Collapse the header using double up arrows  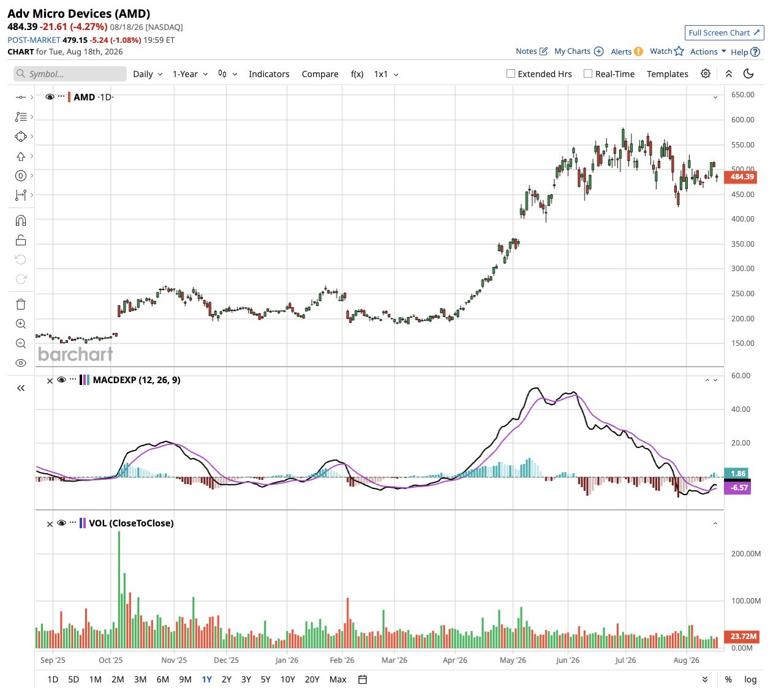pyautogui.click(x=729, y=73)
